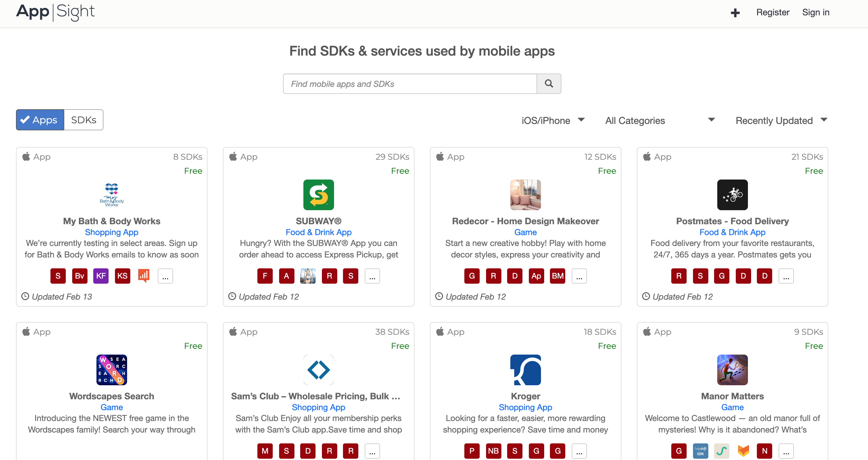The width and height of the screenshot is (868, 460).
Task: Select the Apps toggle
Action: 40,120
